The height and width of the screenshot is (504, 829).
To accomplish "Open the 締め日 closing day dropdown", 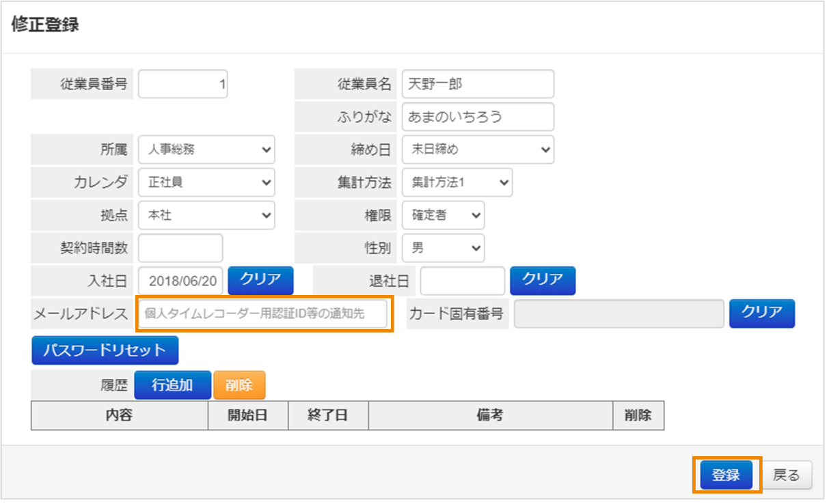I will click(477, 150).
